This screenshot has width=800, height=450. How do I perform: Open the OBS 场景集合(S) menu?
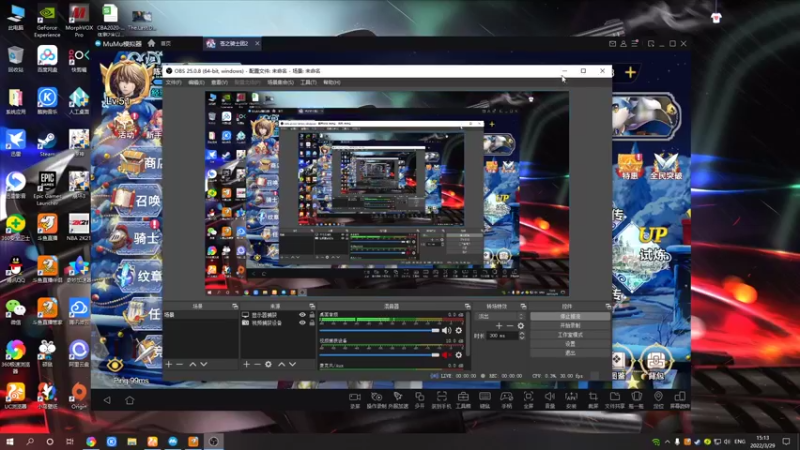280,82
